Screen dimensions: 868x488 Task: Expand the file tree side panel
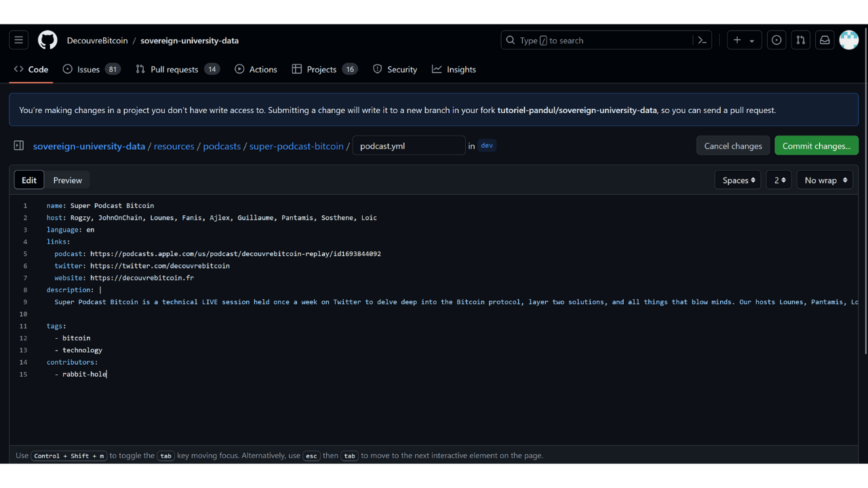[19, 146]
